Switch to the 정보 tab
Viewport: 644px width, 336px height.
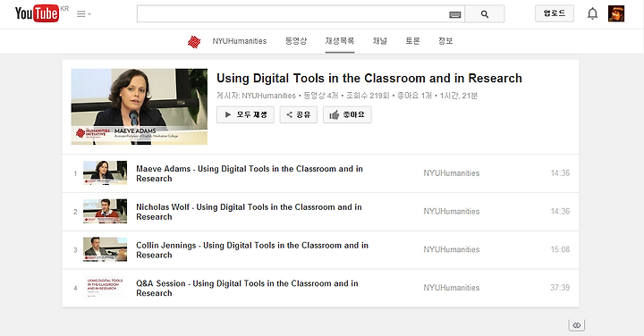[445, 41]
